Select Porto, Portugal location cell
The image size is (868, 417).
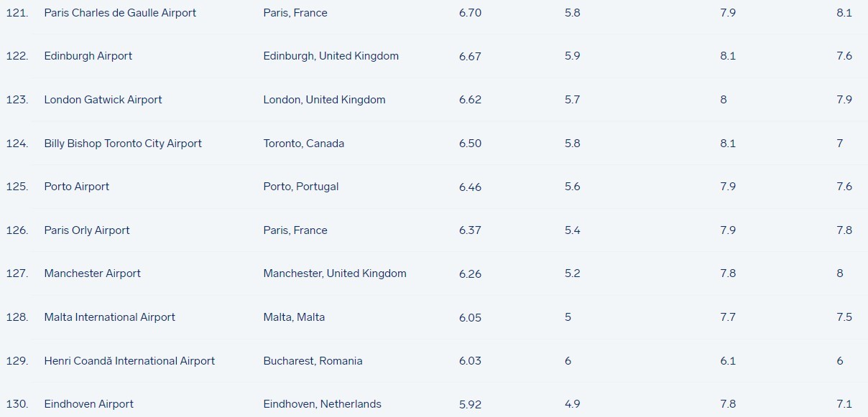click(x=301, y=187)
